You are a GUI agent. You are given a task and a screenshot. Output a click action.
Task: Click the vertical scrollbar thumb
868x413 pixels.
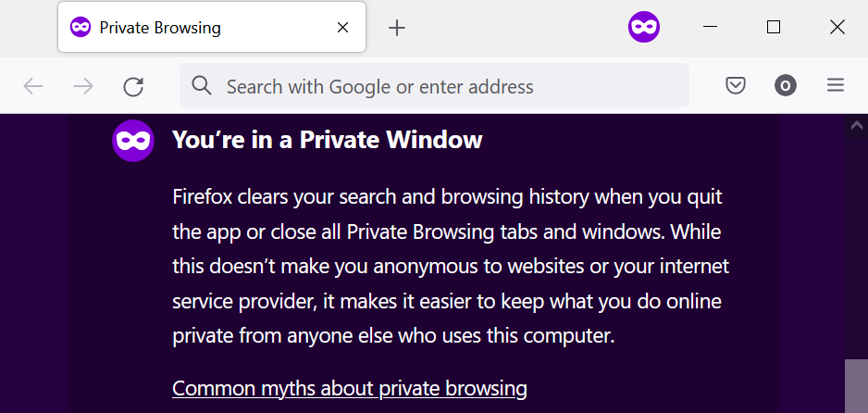point(856,386)
